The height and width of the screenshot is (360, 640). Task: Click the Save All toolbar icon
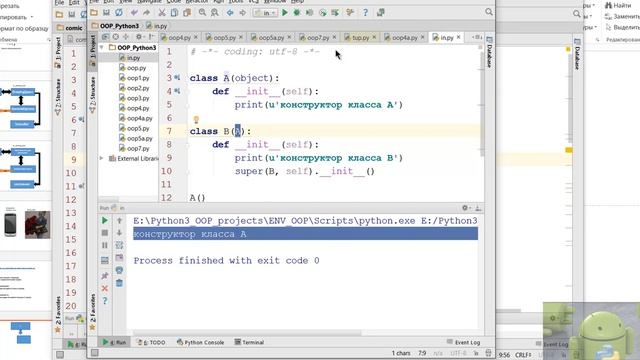[x=106, y=13]
